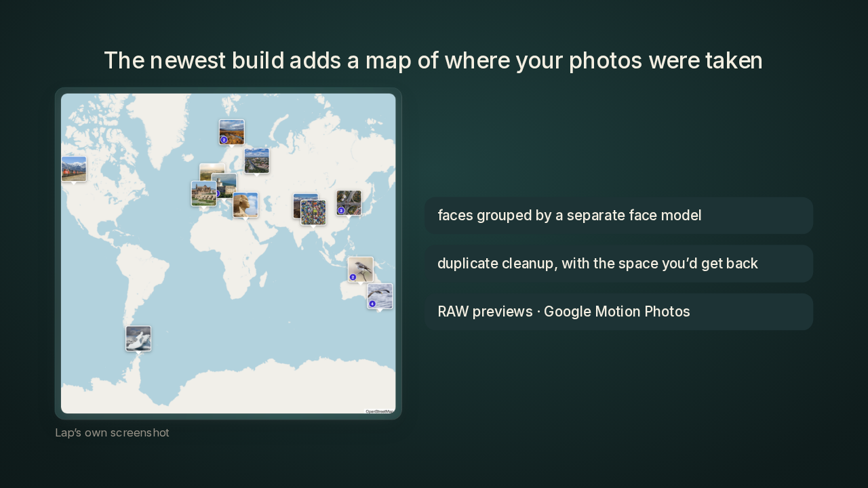
Task: Click the badge numbered 2 on the bird photo
Action: coord(353,277)
